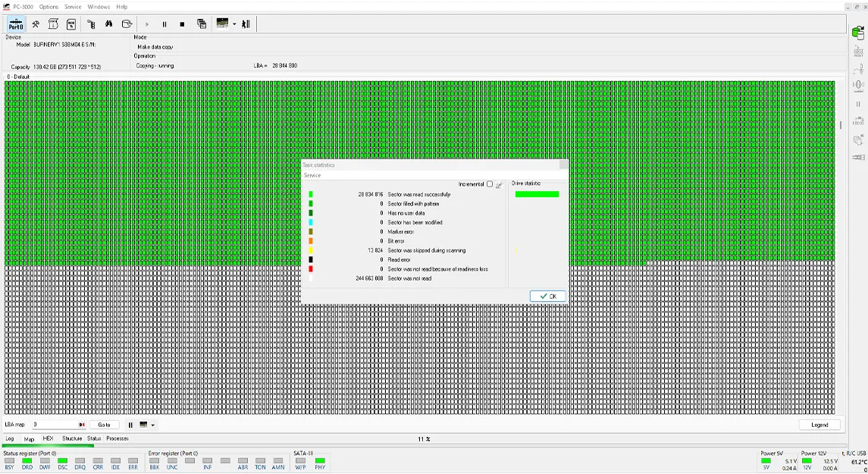Toggle the pause button next to Go to
The height and width of the screenshot is (474, 868).
(130, 425)
